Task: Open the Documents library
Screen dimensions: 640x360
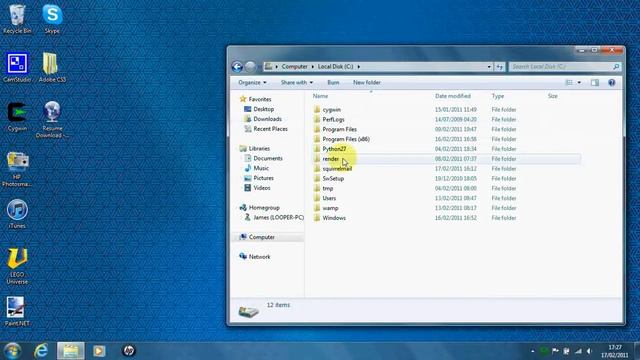Action: 268,158
